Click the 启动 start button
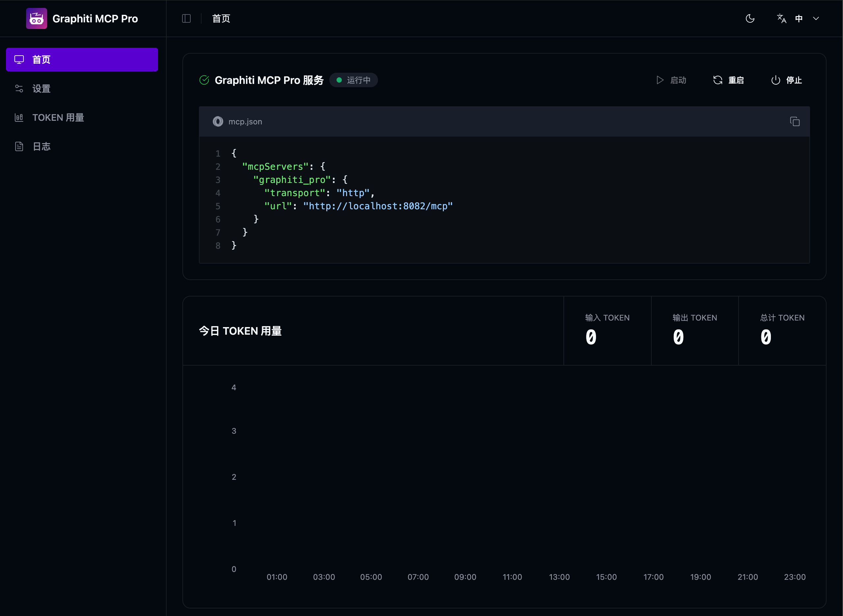 click(671, 80)
